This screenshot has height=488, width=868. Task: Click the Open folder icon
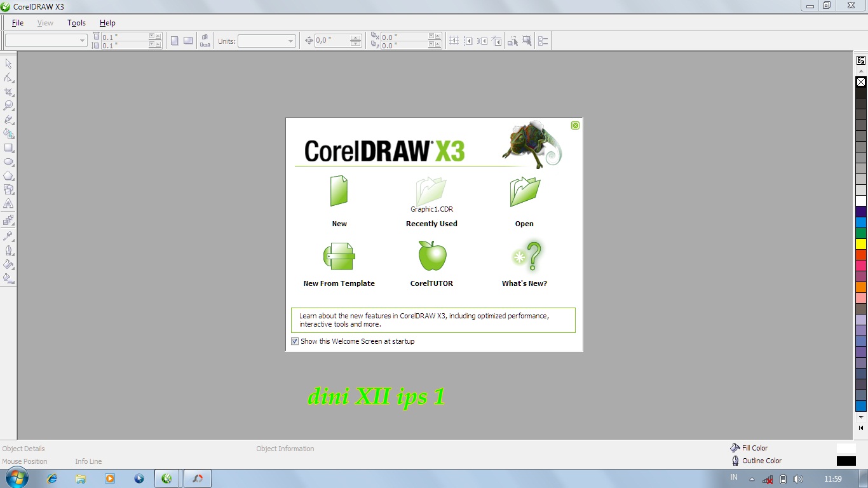point(524,191)
